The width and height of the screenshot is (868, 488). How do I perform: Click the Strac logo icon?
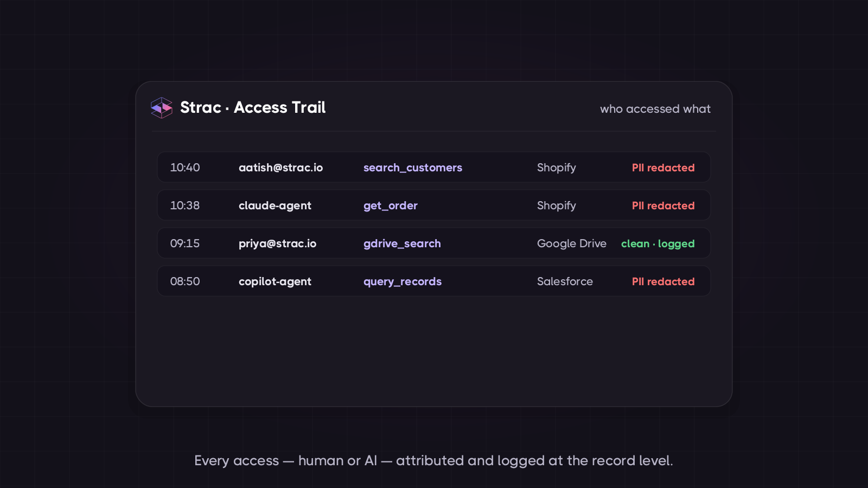(x=162, y=108)
